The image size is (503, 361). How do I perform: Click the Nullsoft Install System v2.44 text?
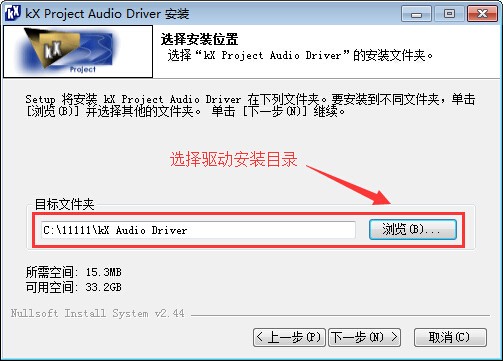tap(97, 313)
